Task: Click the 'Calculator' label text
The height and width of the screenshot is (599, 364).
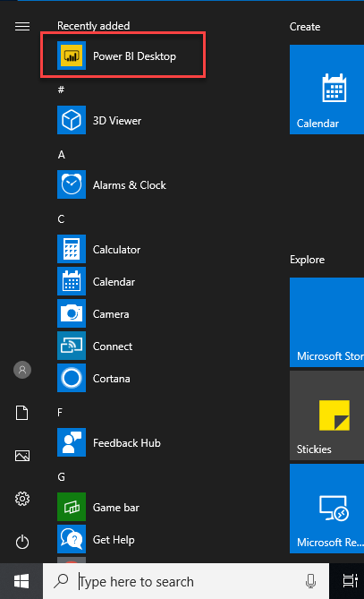Action: pyautogui.click(x=117, y=250)
